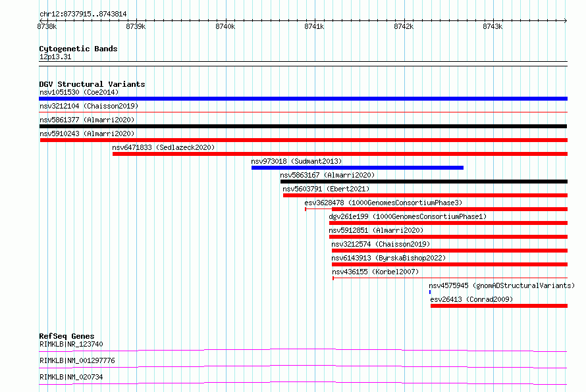Screen dimensions: 586x392
Task: Click the red nsv5910243 variant bar
Action: coord(304,140)
